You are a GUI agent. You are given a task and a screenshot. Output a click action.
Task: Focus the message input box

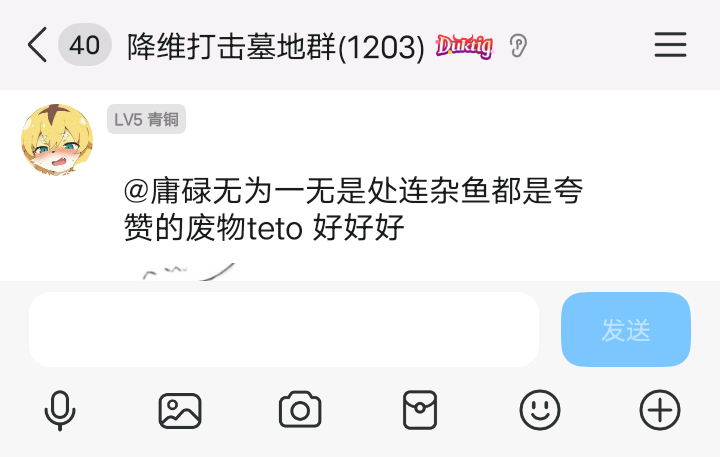(284, 329)
